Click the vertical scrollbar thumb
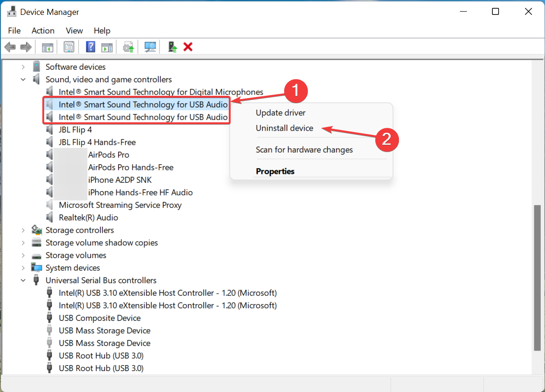 pos(538,278)
